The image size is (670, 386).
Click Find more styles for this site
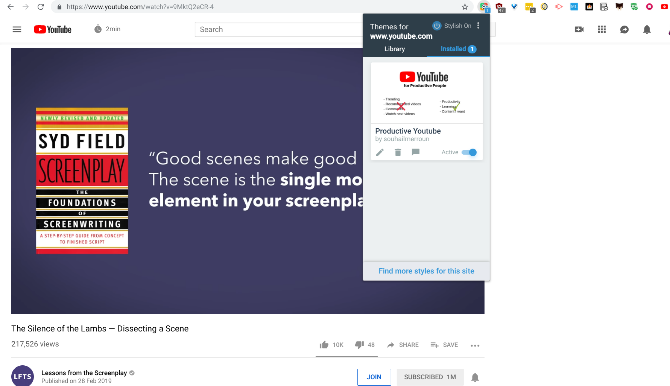(426, 271)
